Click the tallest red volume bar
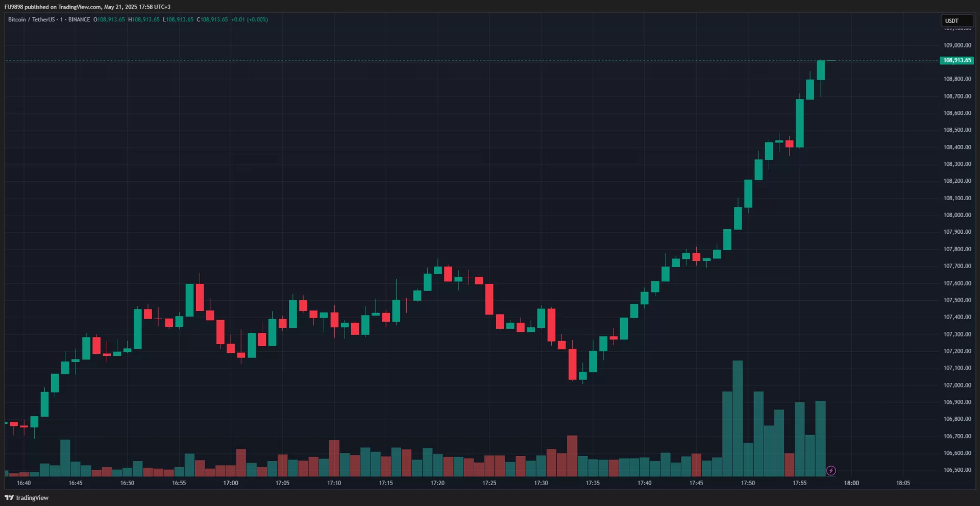Screen dimensions: 980x506 coord(572,455)
